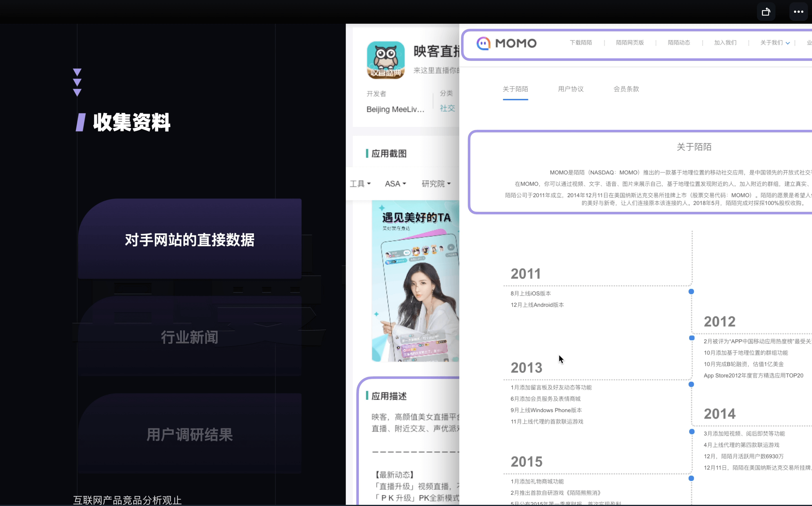Expand the 研究院 dropdown menu

(436, 184)
